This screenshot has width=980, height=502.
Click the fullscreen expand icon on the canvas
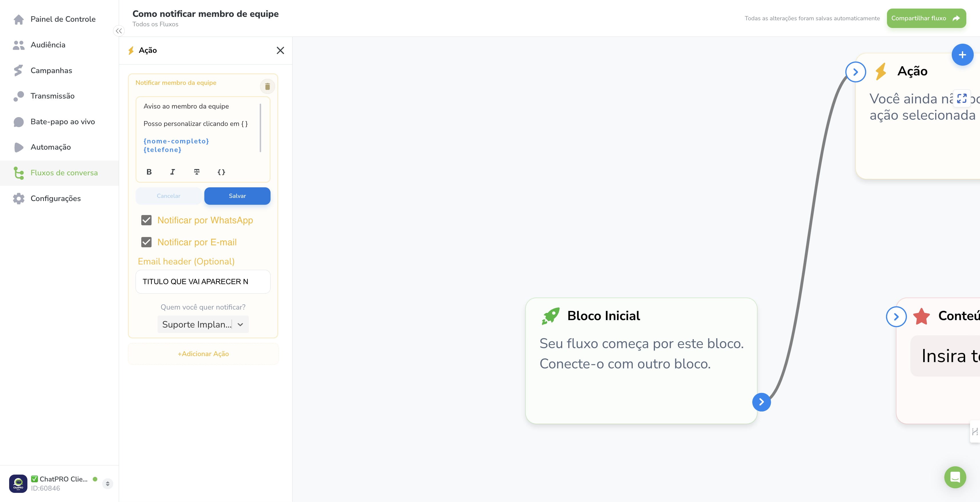961,99
